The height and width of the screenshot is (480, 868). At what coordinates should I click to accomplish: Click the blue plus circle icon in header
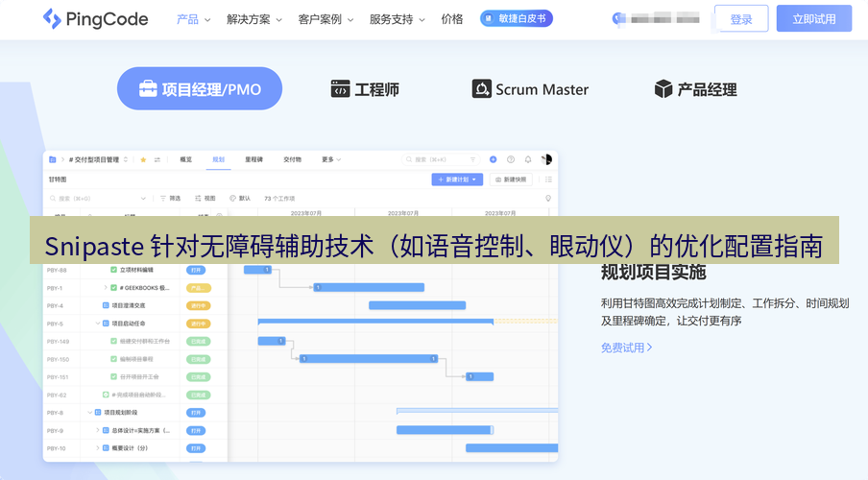(493, 159)
